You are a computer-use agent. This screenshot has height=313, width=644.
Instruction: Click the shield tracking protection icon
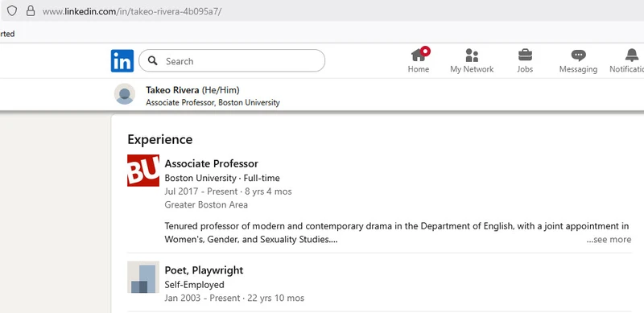click(x=12, y=10)
